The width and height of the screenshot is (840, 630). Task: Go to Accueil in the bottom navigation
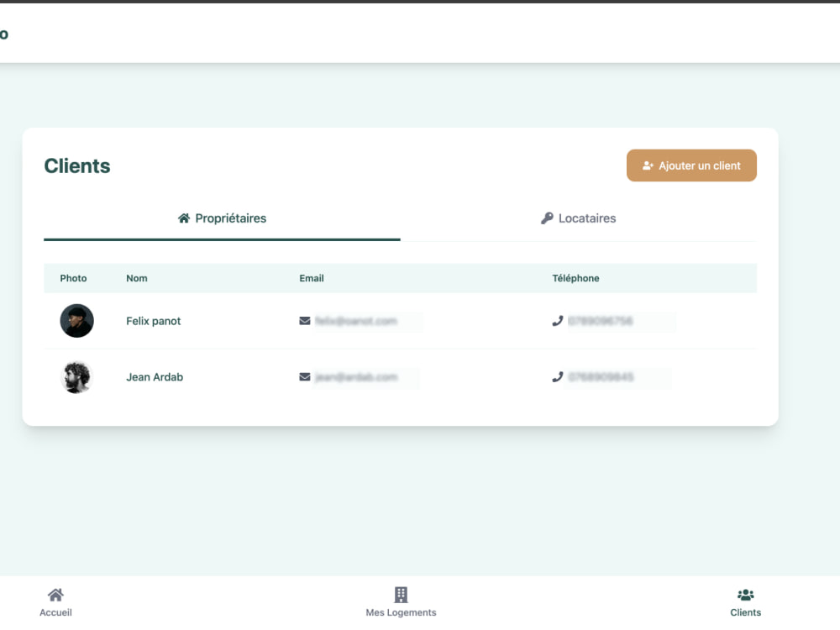click(55, 602)
